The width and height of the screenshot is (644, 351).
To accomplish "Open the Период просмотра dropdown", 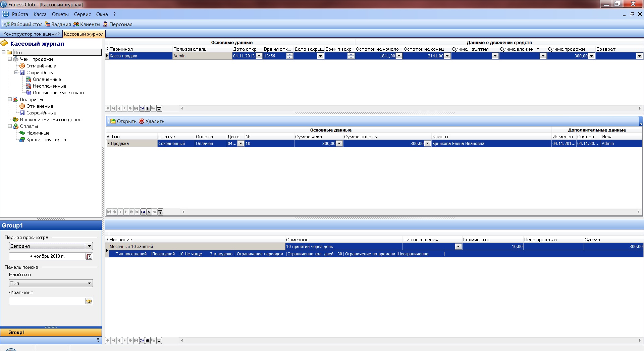I will point(89,246).
